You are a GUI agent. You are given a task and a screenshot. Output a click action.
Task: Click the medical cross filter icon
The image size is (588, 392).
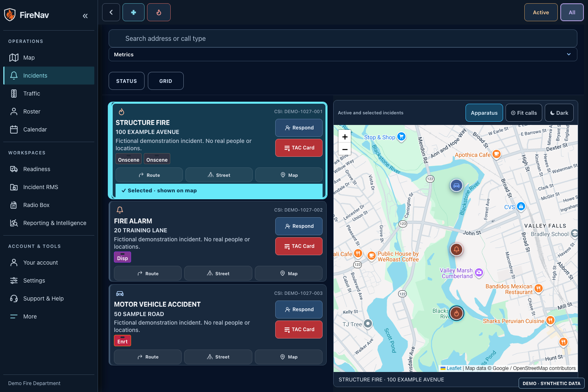pyautogui.click(x=134, y=12)
